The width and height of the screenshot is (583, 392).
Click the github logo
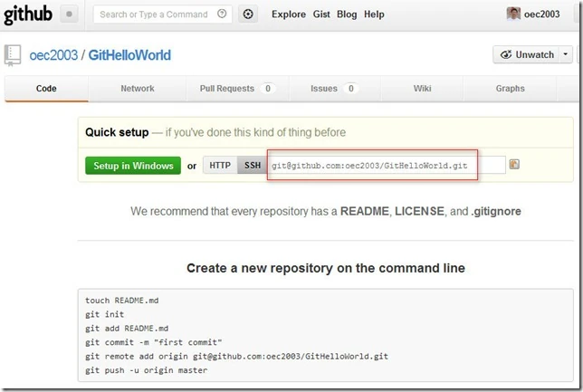[x=28, y=14]
